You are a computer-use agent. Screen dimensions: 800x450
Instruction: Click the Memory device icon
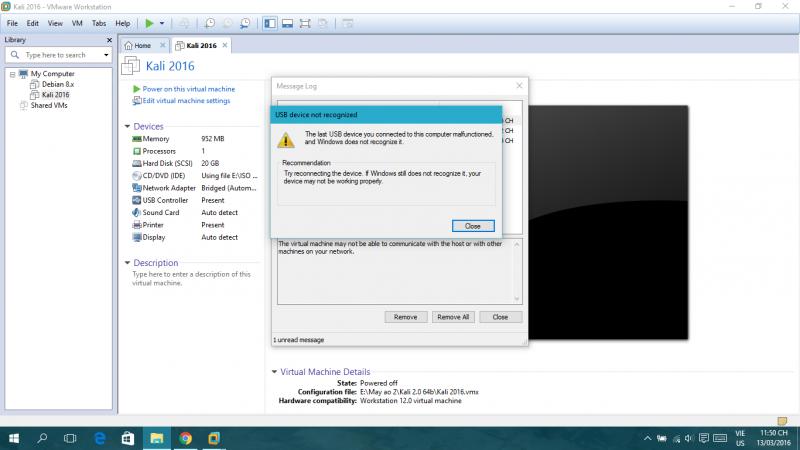(x=137, y=139)
